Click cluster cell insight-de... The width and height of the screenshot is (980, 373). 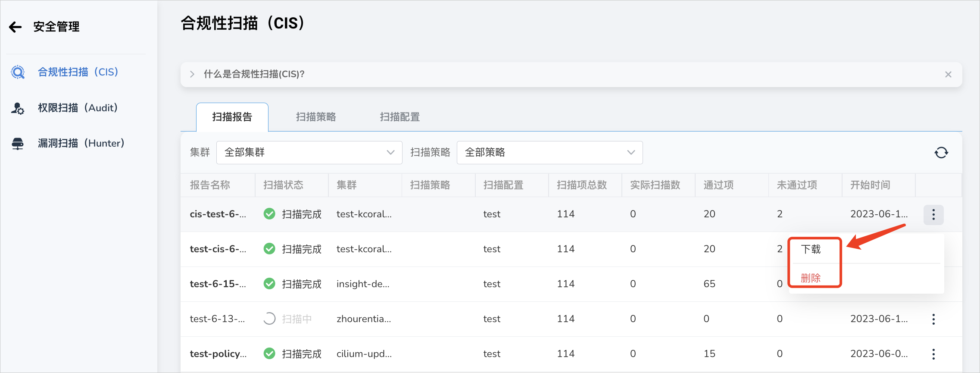[x=363, y=284]
